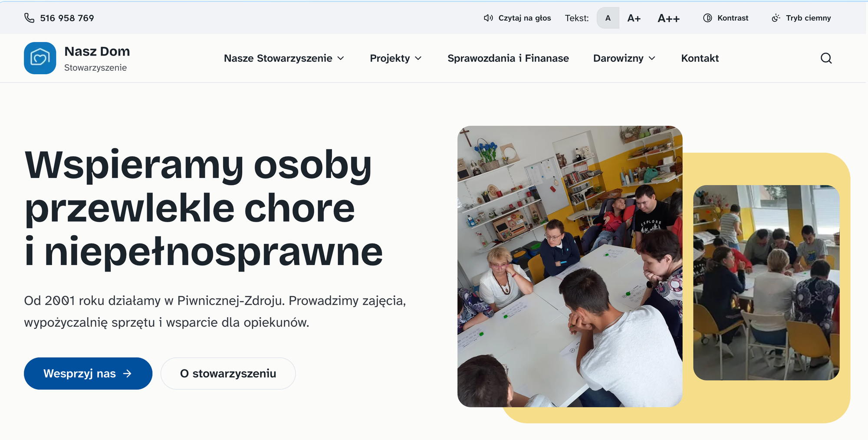This screenshot has height=440, width=868.
Task: Select larger text size A+
Action: 634,18
